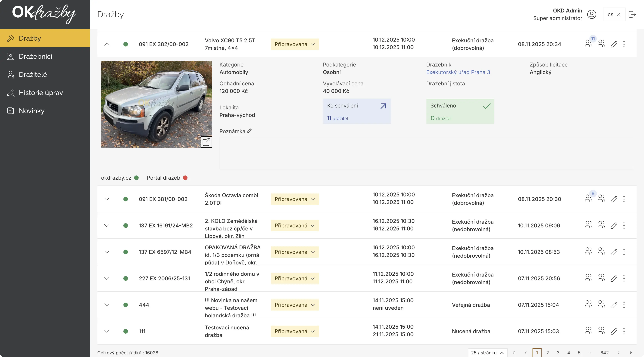Expand the auction 444 row

pyautogui.click(x=107, y=305)
